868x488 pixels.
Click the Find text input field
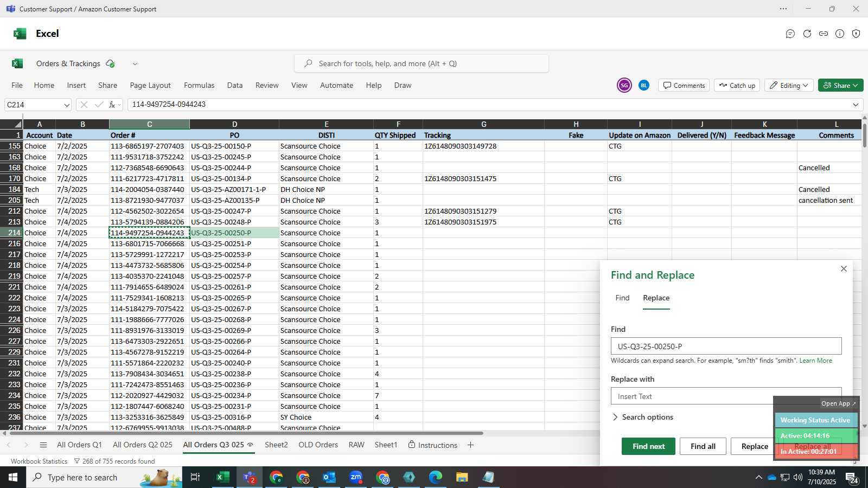[x=726, y=346]
